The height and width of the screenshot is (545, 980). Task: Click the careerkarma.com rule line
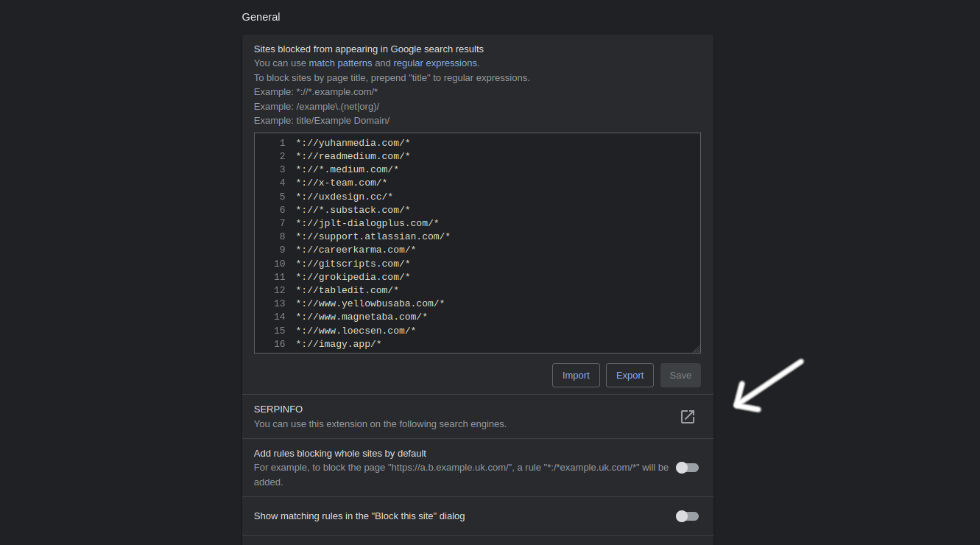pos(356,250)
